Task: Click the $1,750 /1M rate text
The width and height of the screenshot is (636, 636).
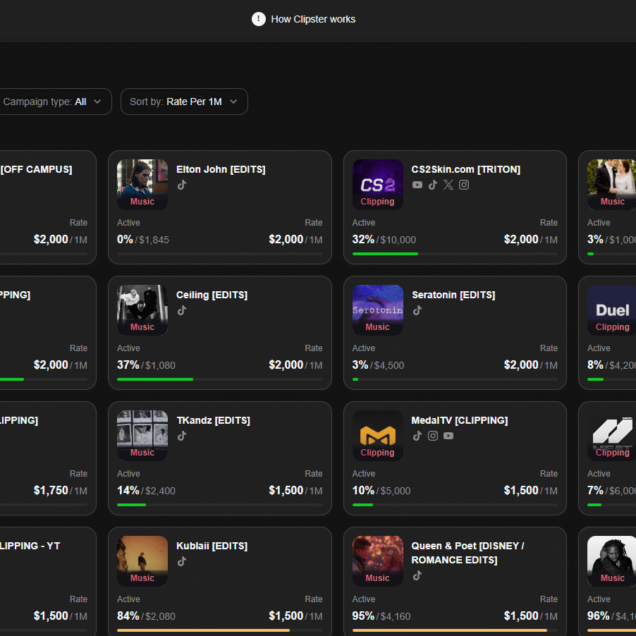Action: (60, 490)
